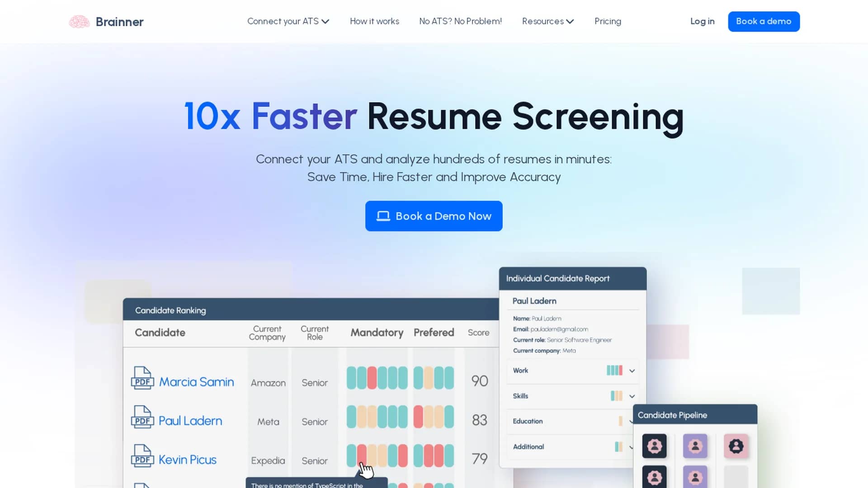The height and width of the screenshot is (488, 868).
Task: Click the laptop icon in the Book a Demo Now button
Action: (x=383, y=216)
